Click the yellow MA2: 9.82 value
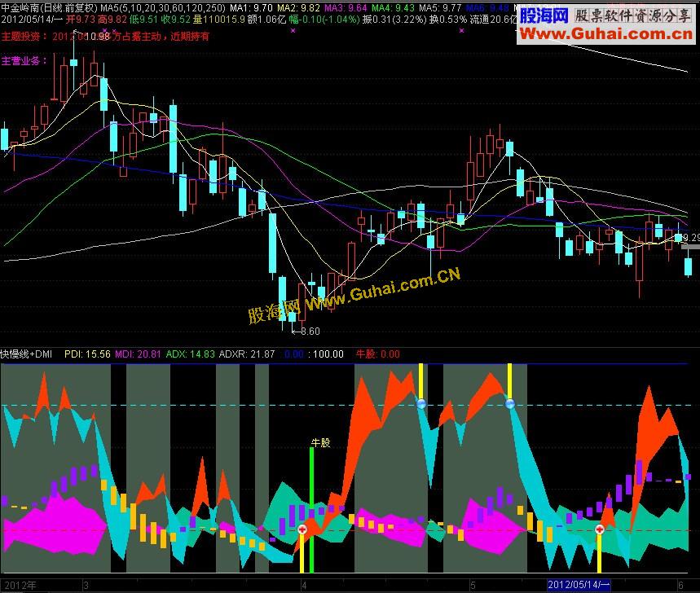This screenshot has height=593, width=700. pyautogui.click(x=298, y=7)
